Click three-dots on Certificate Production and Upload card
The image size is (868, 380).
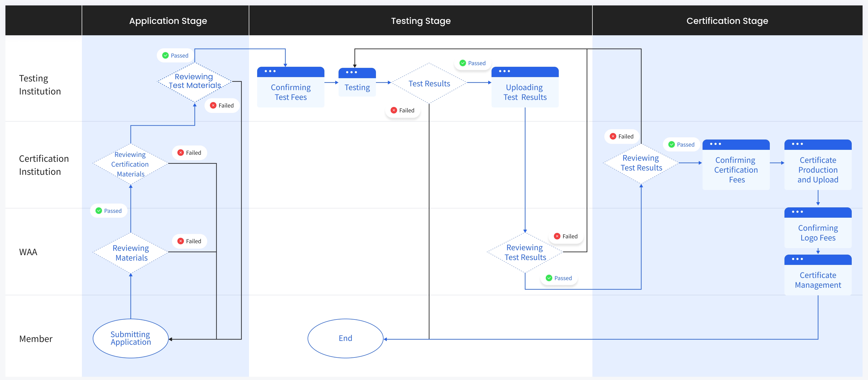(797, 144)
